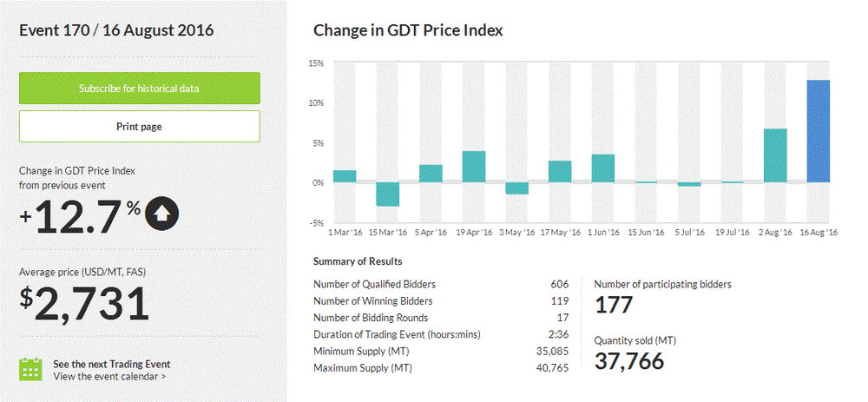The height and width of the screenshot is (402, 868).
Task: Select the 1 Jun '16 bar
Action: 603,168
